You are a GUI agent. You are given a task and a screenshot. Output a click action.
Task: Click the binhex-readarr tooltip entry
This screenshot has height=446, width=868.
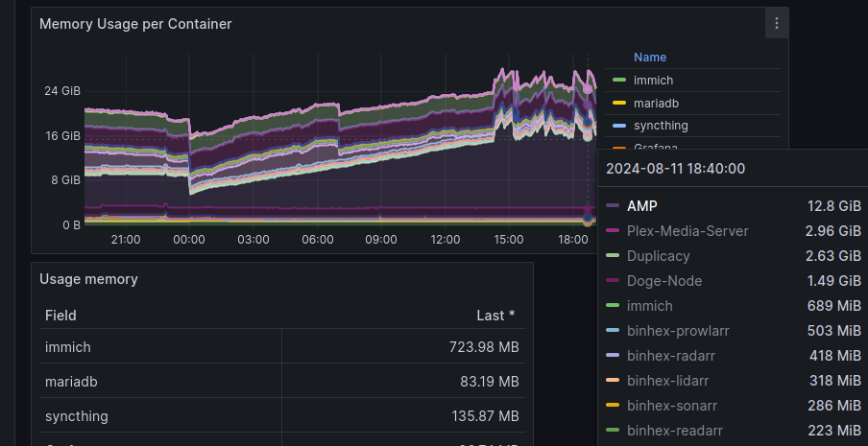[x=675, y=430]
